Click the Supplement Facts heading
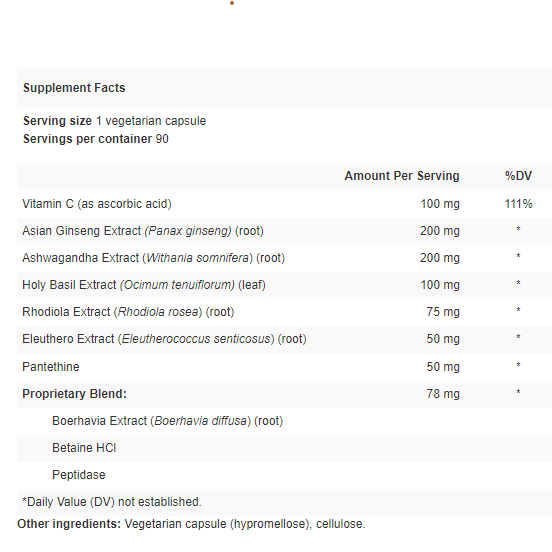 74,88
